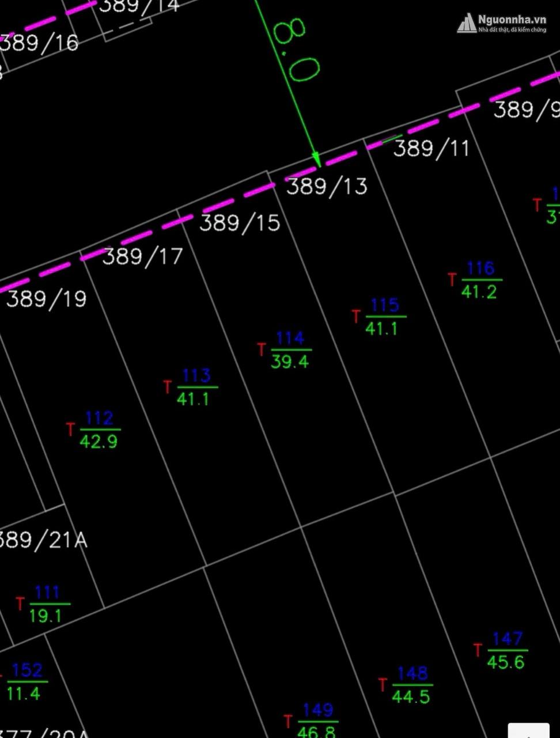Select the green arrowhead at 389/13
The width and height of the screenshot is (560, 738).
click(x=316, y=159)
